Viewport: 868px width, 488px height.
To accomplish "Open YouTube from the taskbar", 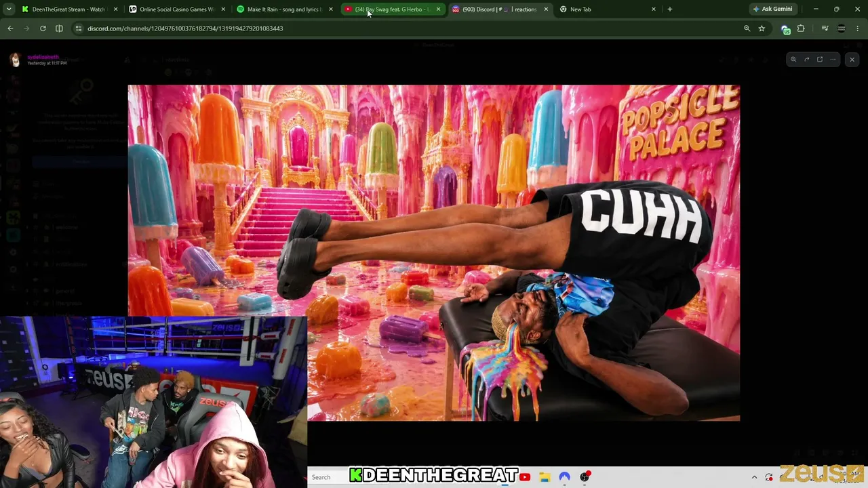I will pos(525,477).
